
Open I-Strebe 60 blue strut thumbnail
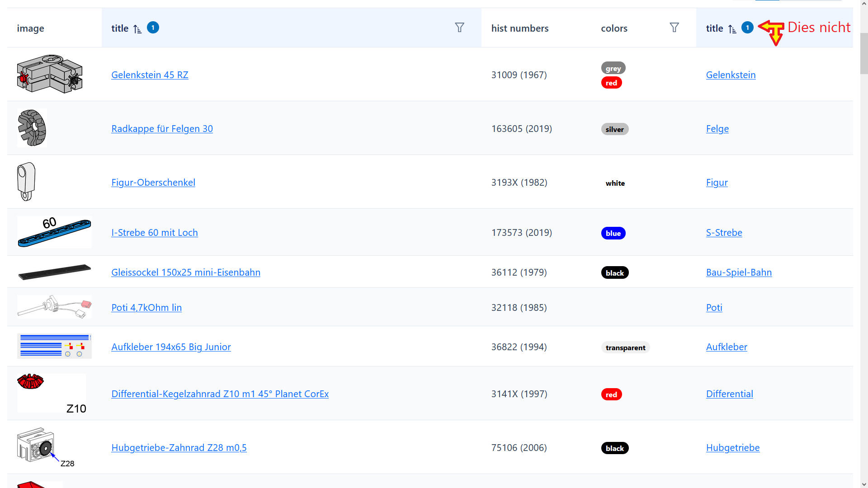pyautogui.click(x=54, y=232)
